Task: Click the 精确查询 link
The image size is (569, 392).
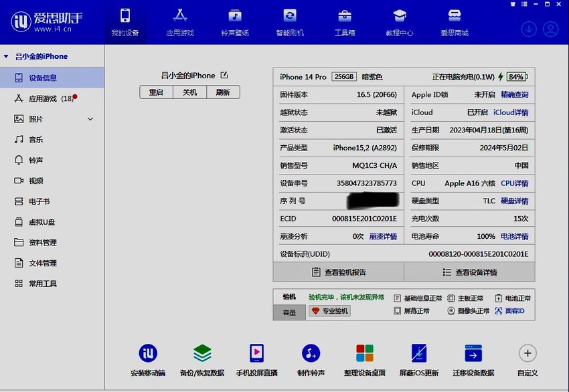Action: point(514,94)
